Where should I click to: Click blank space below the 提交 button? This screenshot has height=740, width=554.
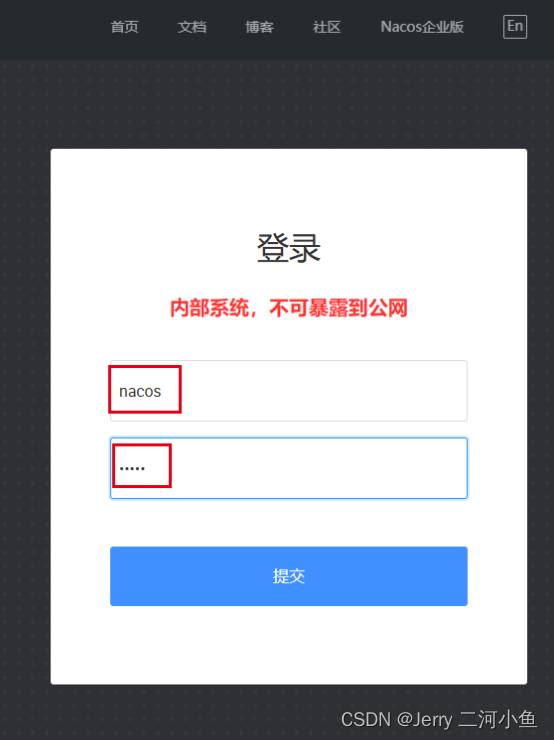(289, 644)
